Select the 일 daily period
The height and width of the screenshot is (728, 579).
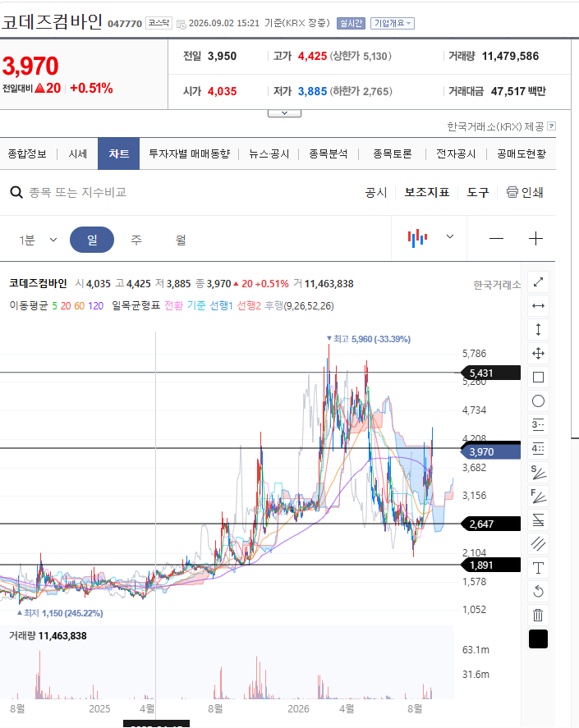pos(92,240)
